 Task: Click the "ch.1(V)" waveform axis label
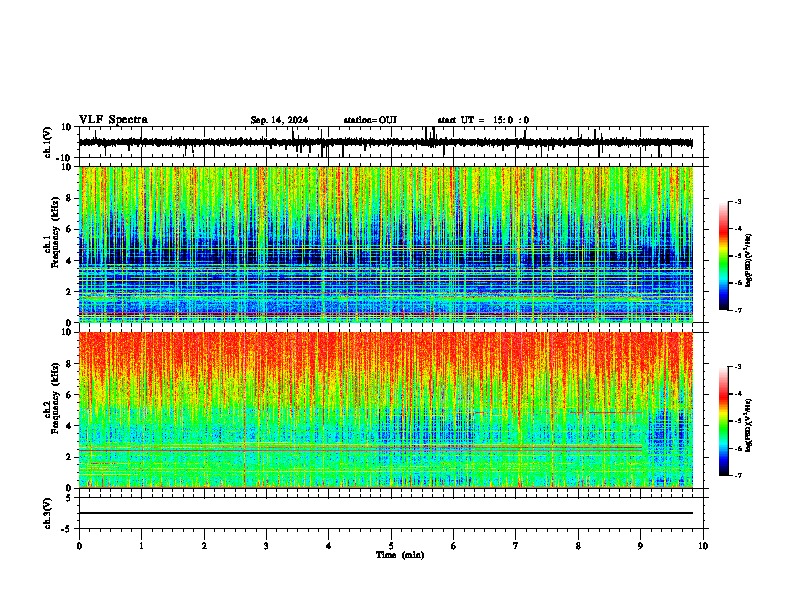[48, 142]
